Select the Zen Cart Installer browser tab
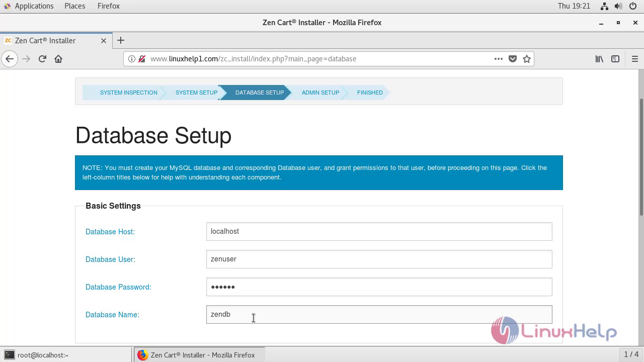This screenshot has height=362, width=644. coord(55,41)
